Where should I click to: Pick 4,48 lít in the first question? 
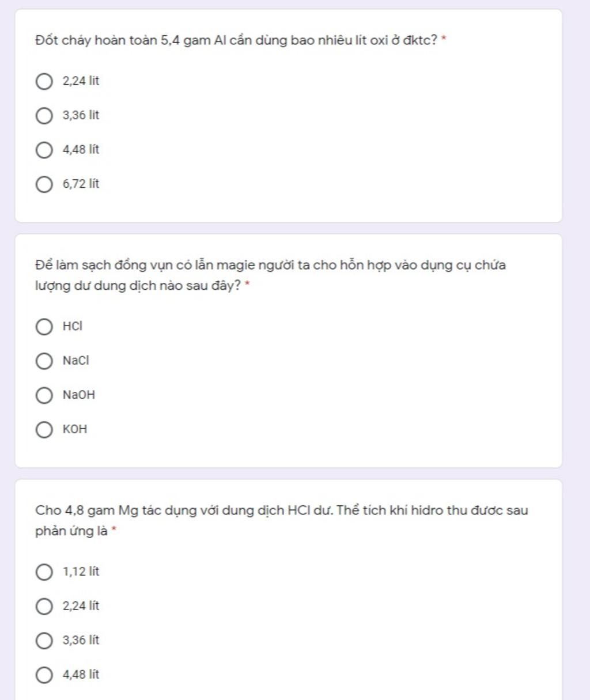(44, 150)
